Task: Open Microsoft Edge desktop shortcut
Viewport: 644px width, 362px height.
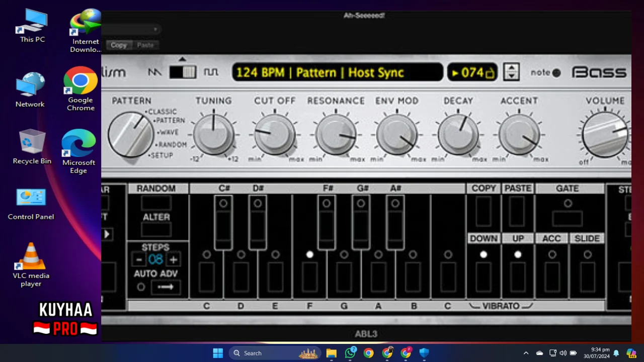Action: pos(78,152)
